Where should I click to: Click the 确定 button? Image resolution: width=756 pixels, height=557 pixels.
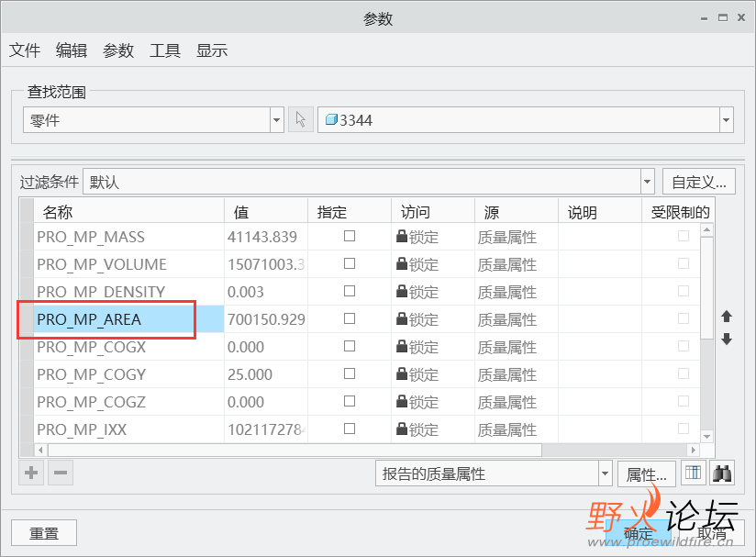coord(639,533)
